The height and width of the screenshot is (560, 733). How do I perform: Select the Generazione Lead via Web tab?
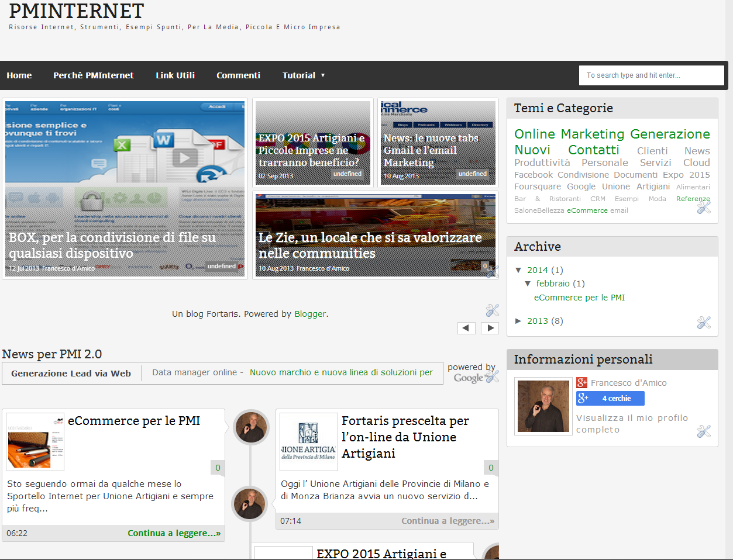point(71,374)
